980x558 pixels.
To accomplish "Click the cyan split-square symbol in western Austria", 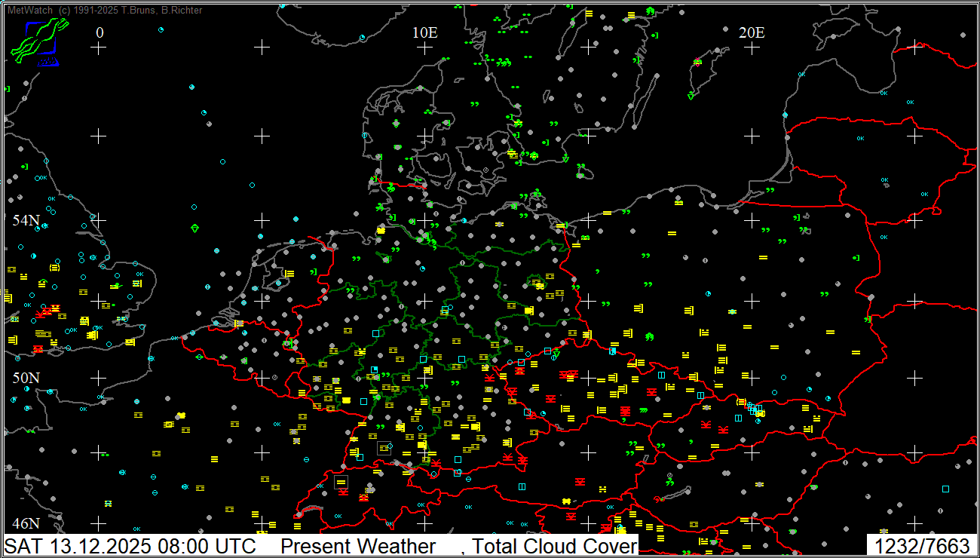I will [x=522, y=486].
